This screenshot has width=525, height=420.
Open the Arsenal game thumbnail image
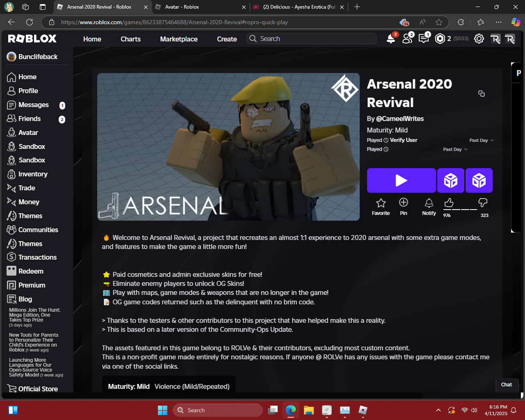click(228, 147)
